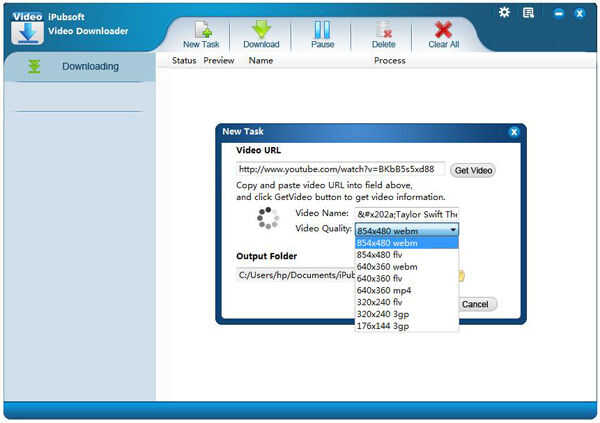The height and width of the screenshot is (423, 600).
Task: Close the main application window
Action: click(580, 13)
